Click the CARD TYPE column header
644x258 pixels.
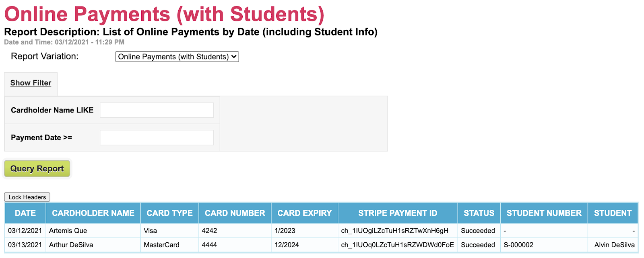pyautogui.click(x=169, y=213)
